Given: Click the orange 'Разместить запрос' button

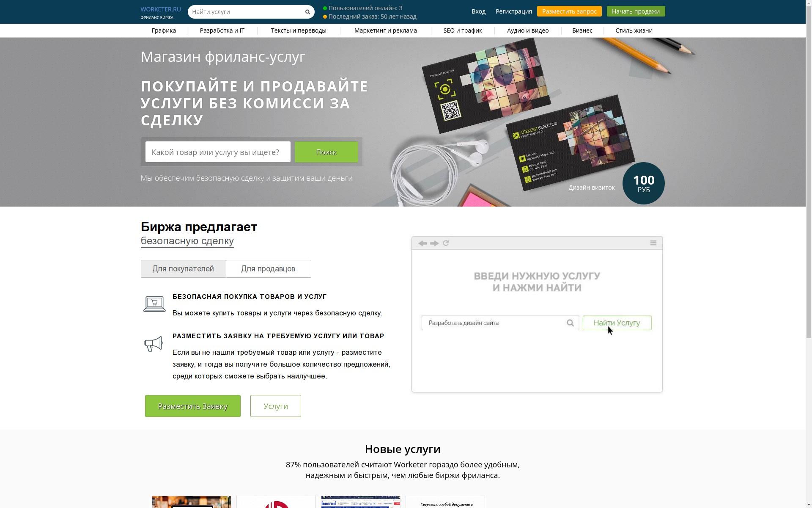Looking at the screenshot, I should 569,11.
